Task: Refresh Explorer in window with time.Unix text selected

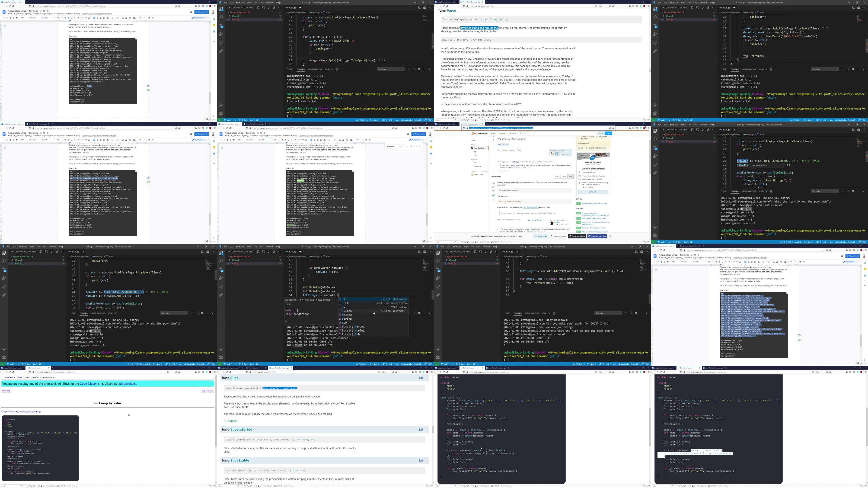Action: [x=52, y=252]
